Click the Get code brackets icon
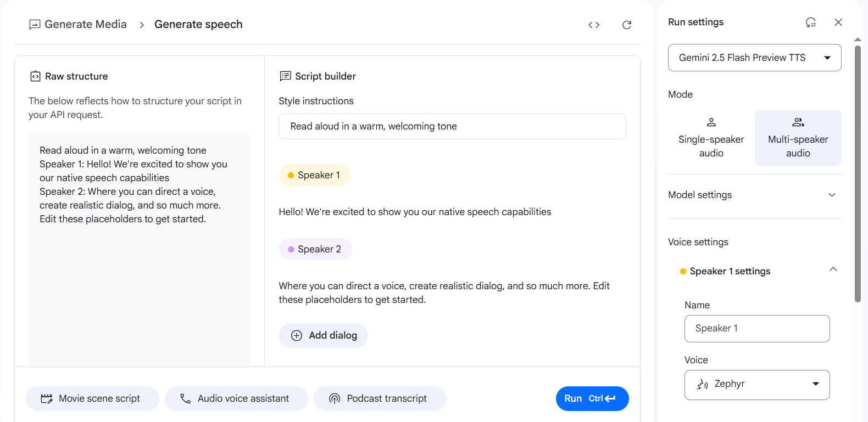Screen dimensions: 868x422 594,25
